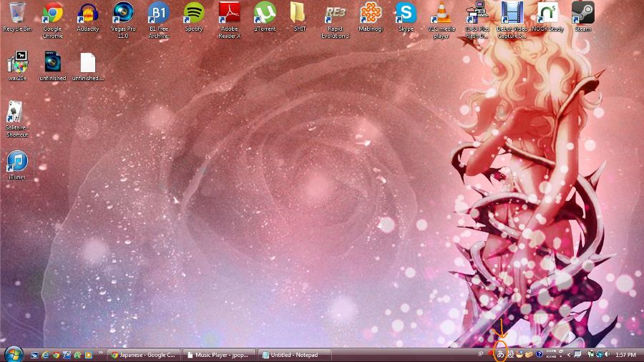Screen dimensions: 644x362
Task: Show hidden system tray icons arrow
Action: (569, 355)
